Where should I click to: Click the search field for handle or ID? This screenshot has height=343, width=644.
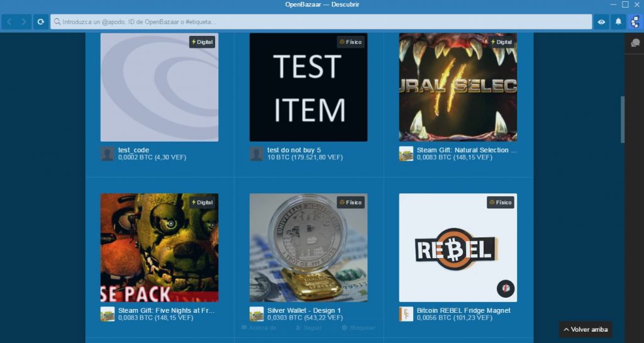321,22
